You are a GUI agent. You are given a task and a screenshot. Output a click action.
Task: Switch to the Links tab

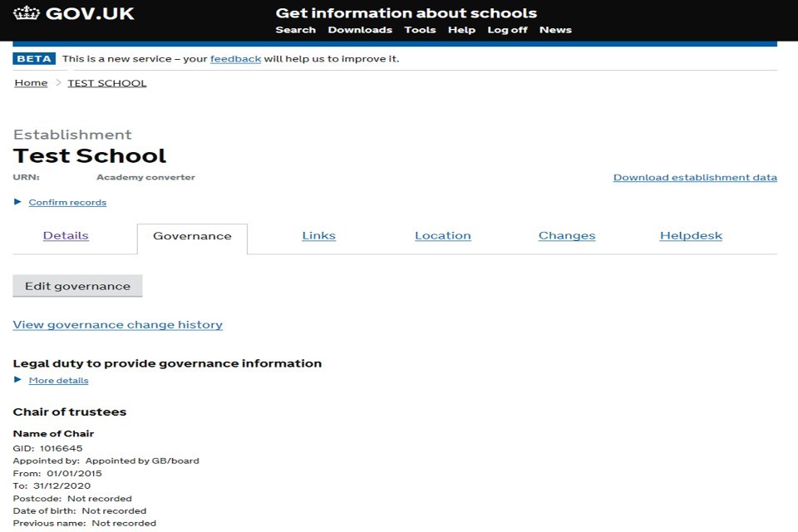click(x=318, y=236)
